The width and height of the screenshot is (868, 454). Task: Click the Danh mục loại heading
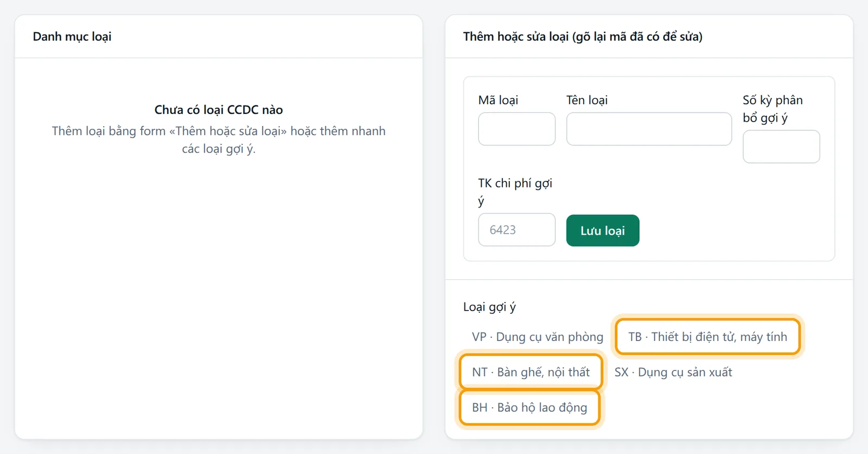[72, 36]
